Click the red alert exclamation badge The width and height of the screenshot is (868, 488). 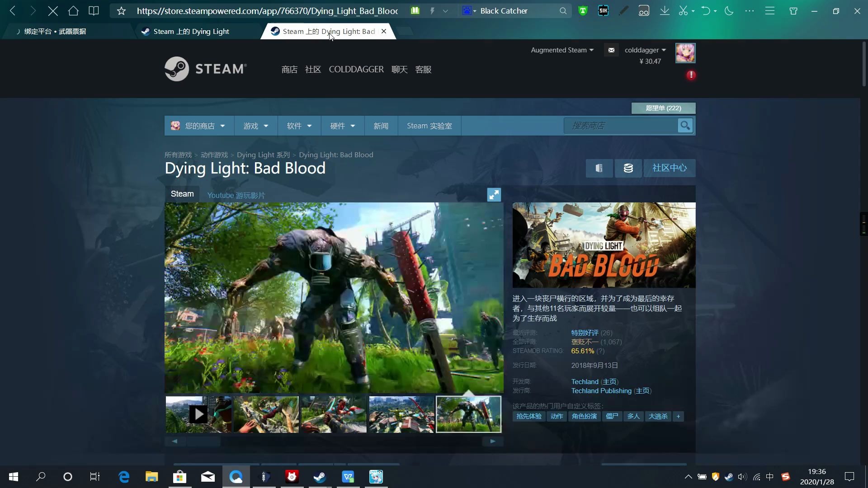pyautogui.click(x=691, y=75)
